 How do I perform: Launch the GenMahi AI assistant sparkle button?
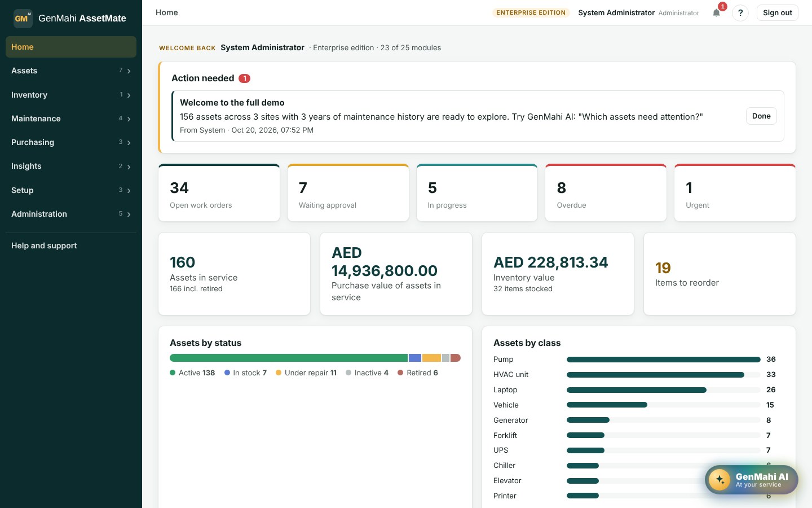[x=720, y=480]
